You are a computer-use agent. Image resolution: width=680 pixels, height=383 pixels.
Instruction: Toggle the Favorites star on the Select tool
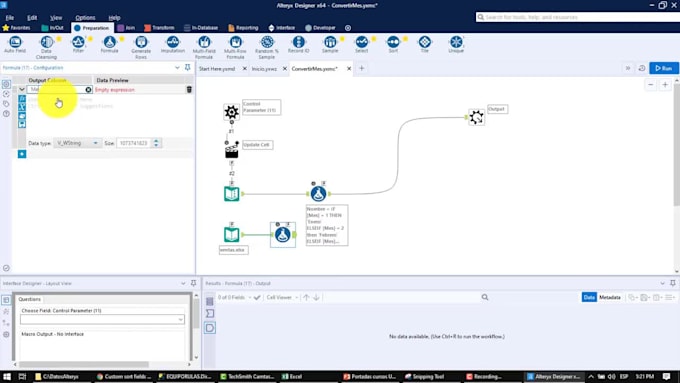tap(374, 39)
